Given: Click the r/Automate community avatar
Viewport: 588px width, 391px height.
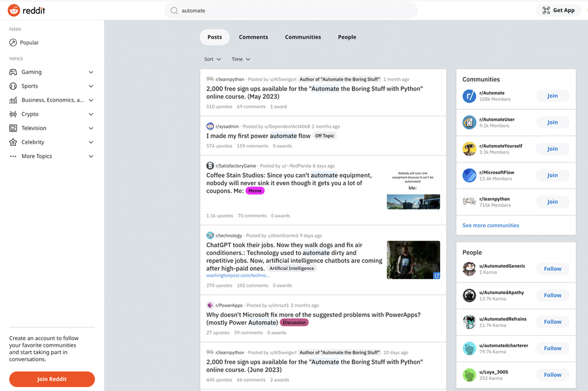Looking at the screenshot, I should (469, 96).
